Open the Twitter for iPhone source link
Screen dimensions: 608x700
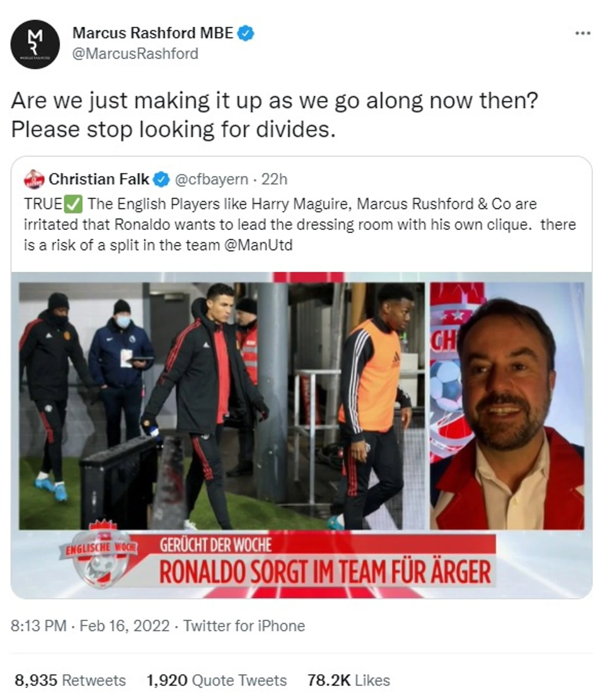click(244, 626)
